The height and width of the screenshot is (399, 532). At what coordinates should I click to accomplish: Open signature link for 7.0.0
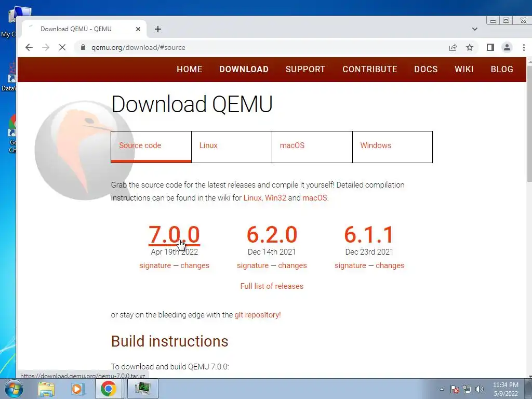point(155,265)
